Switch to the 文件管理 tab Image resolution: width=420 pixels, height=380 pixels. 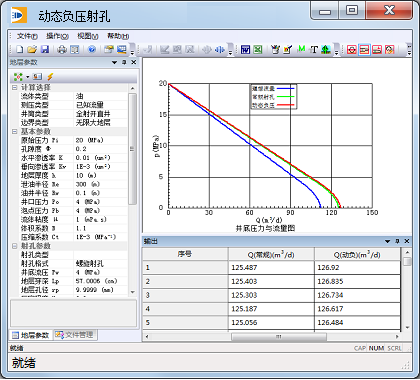[75, 335]
